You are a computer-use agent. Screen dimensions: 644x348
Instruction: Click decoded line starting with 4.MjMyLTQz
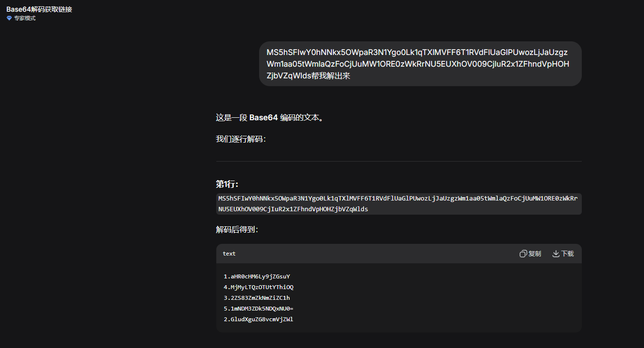click(259, 287)
